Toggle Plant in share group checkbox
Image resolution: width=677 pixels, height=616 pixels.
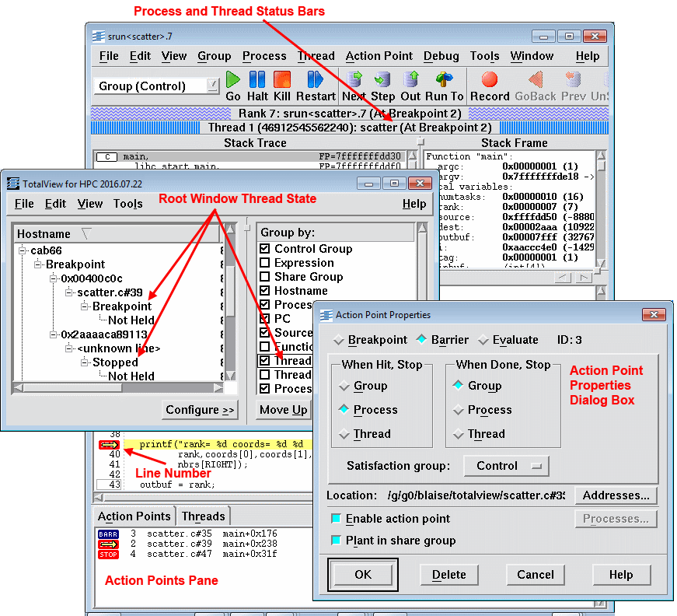pos(336,540)
